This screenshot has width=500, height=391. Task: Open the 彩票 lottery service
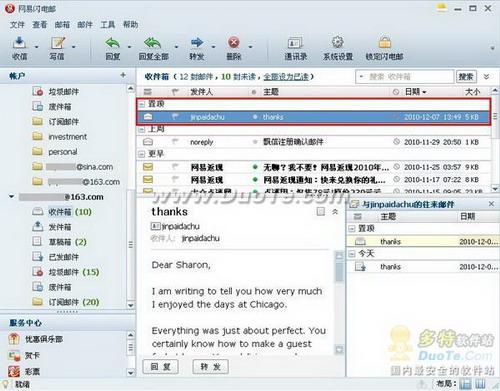coord(24,371)
